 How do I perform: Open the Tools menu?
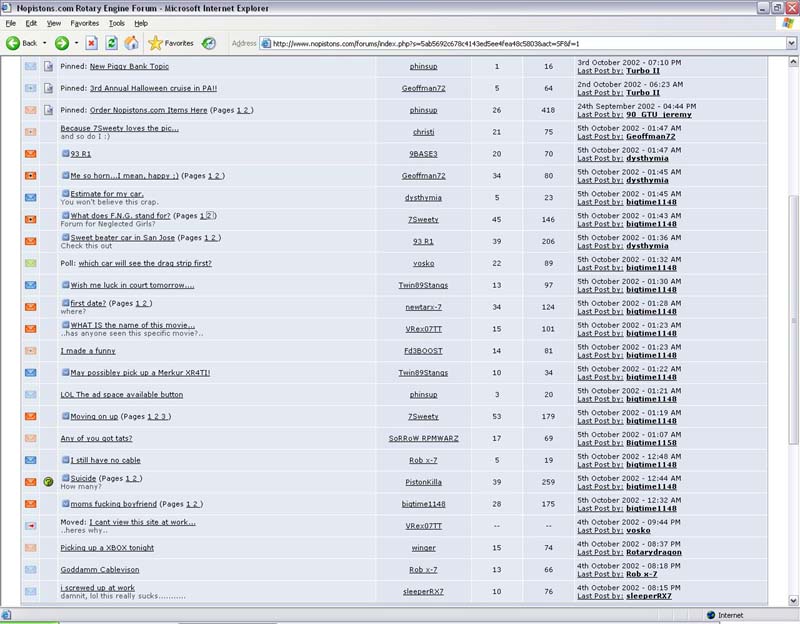117,22
